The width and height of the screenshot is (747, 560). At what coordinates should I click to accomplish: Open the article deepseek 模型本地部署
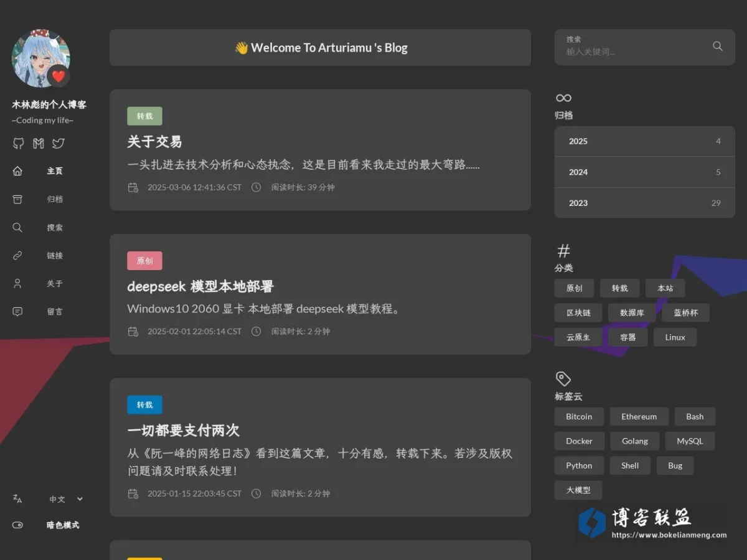point(200,286)
